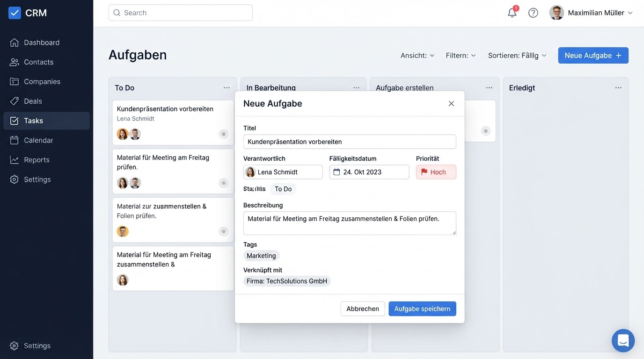Image resolution: width=644 pixels, height=359 pixels.
Task: Click the Contacts people icon in the sidebar
Action: (15, 62)
